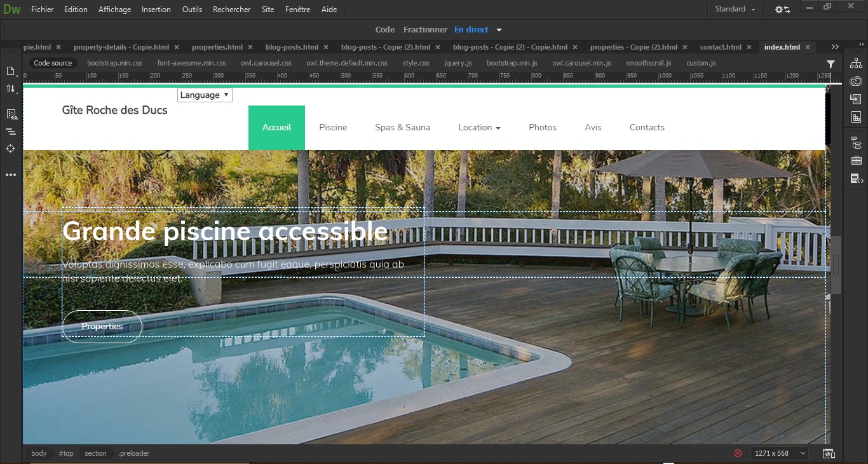
Task: Open the Files panel site-map icon
Action: [856, 63]
